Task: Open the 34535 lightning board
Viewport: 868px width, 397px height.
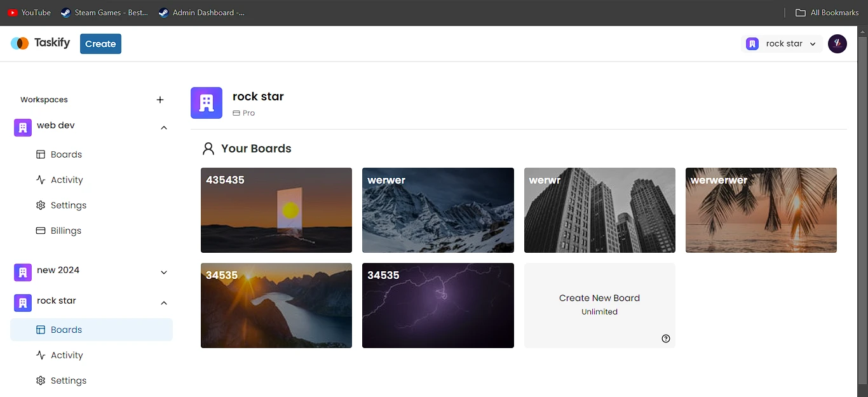Action: pyautogui.click(x=438, y=306)
